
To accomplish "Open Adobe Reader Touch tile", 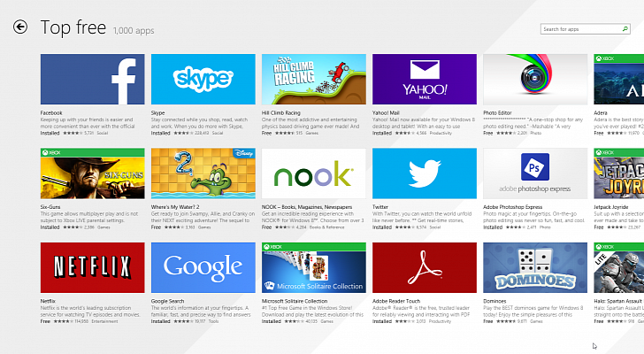I will pyautogui.click(x=425, y=267).
